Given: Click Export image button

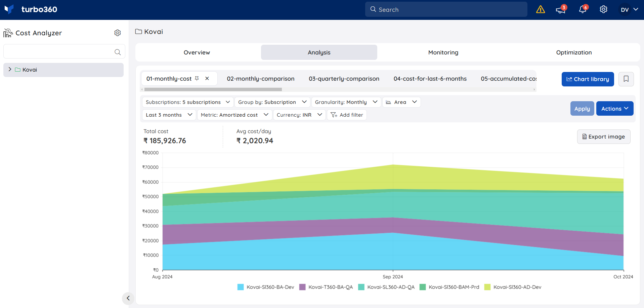Looking at the screenshot, I should (x=604, y=137).
